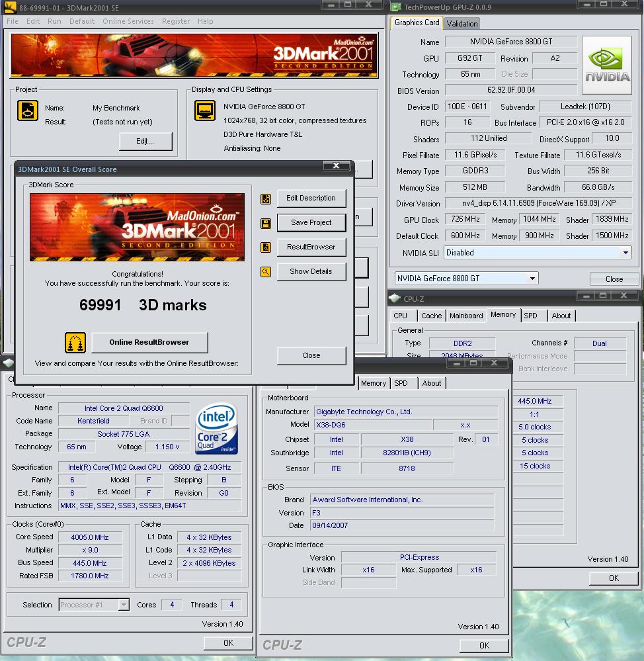Click the X on the Overall Score dialog
The height and width of the screenshot is (661, 644).
coord(337,165)
